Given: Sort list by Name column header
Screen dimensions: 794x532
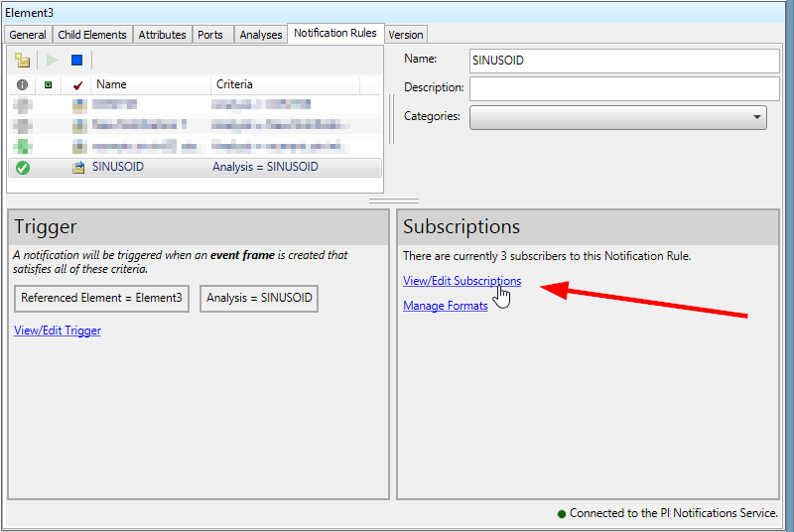Looking at the screenshot, I should point(149,85).
